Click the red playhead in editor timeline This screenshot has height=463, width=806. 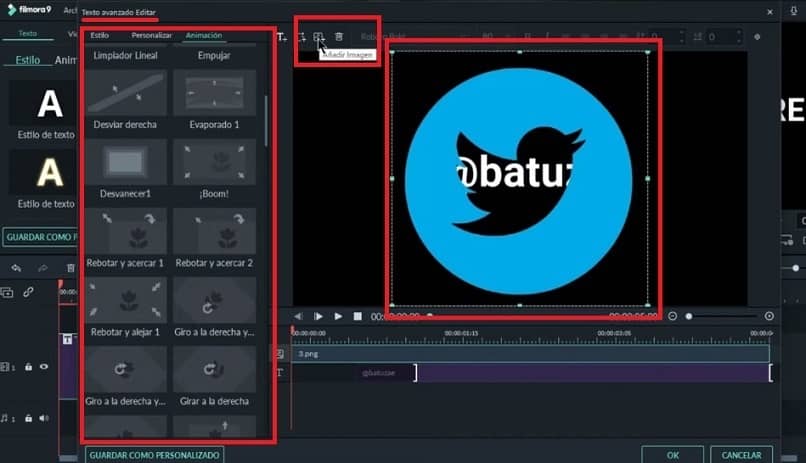click(292, 330)
